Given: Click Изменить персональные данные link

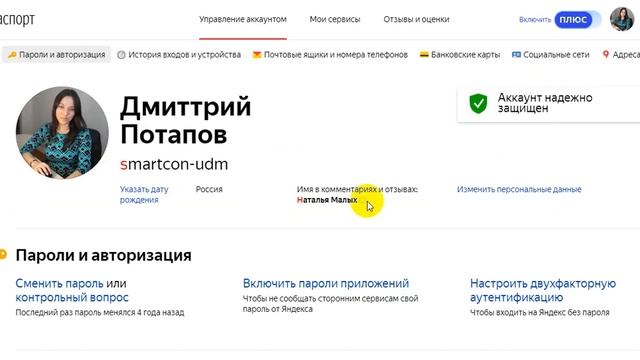Looking at the screenshot, I should 519,189.
